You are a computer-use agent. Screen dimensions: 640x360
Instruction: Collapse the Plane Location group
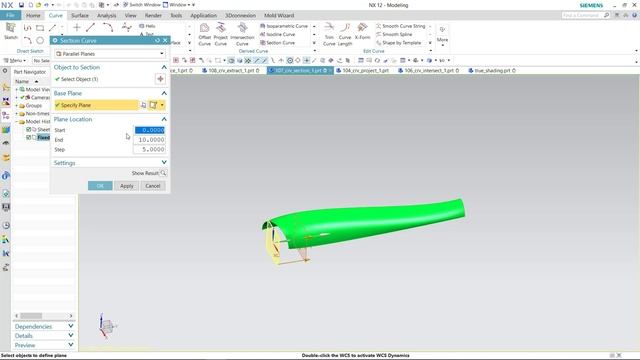tap(164, 119)
